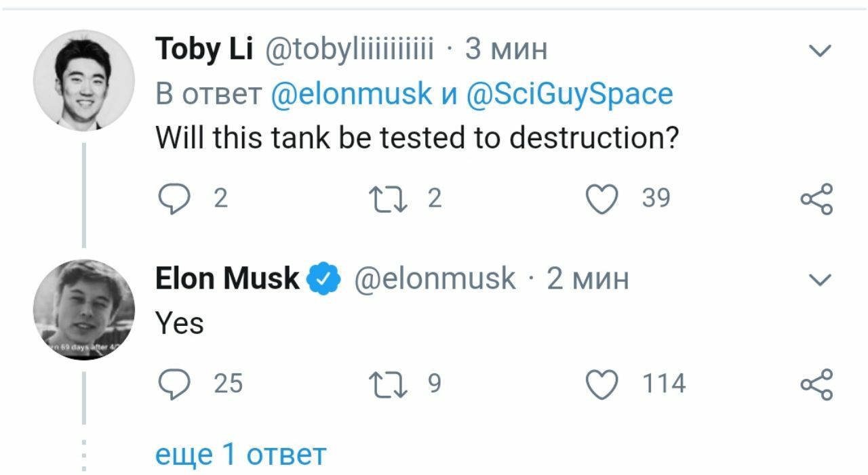Open options chevron on Toby Li's tweet
This screenshot has width=868, height=475.
coord(821,51)
